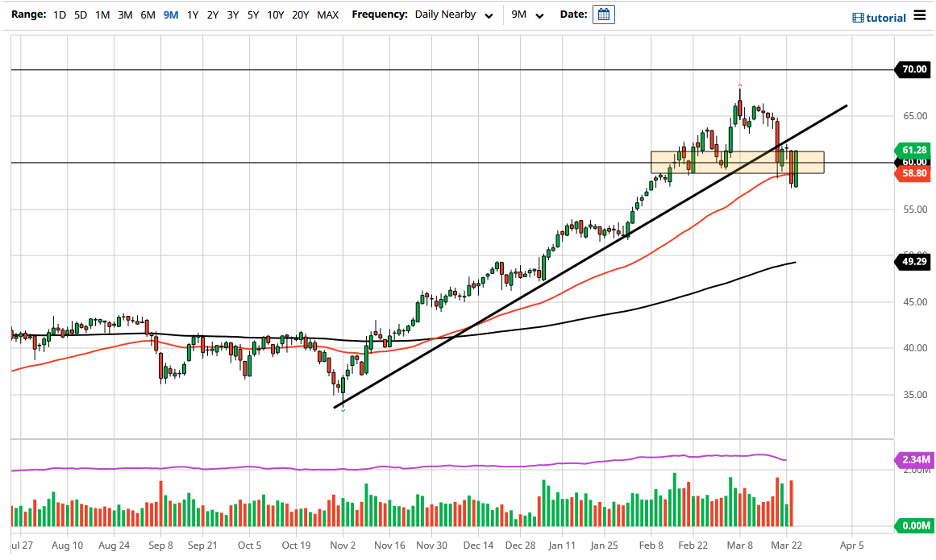Viewport: 936px width, 560px height.
Task: Select the 20Y range
Action: point(302,14)
